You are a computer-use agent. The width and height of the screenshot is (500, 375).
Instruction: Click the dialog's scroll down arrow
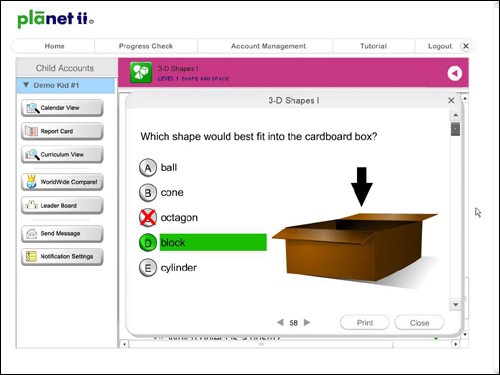455,305
